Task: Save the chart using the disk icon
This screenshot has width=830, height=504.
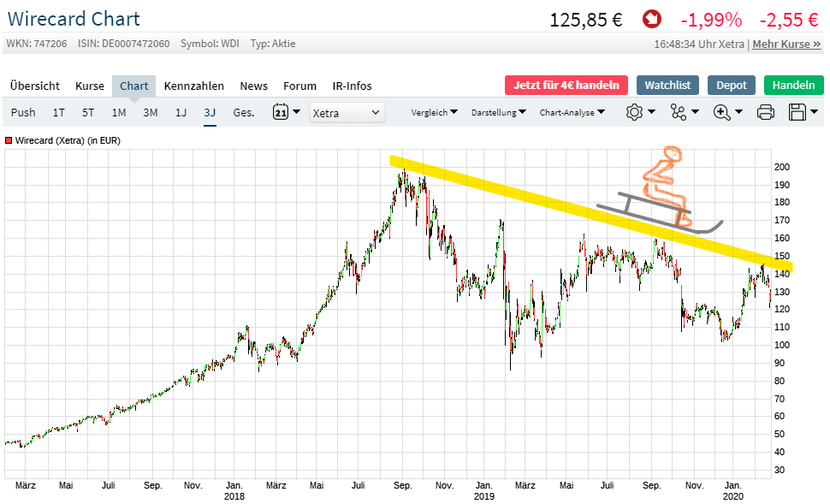Action: [x=797, y=111]
